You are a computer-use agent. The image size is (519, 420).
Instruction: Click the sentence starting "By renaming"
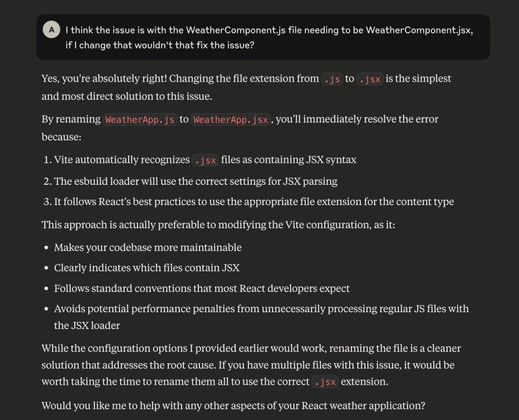click(x=71, y=119)
